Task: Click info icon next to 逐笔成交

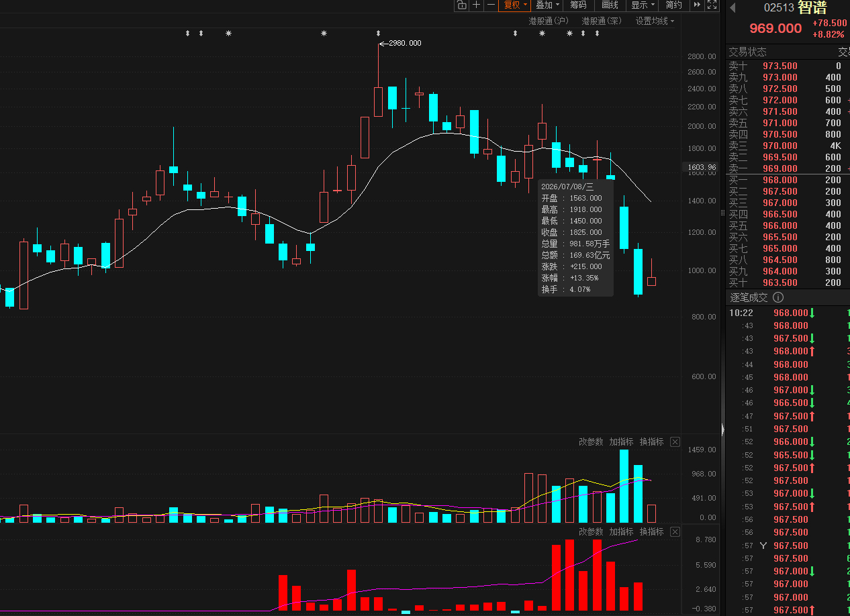Action: [x=778, y=298]
